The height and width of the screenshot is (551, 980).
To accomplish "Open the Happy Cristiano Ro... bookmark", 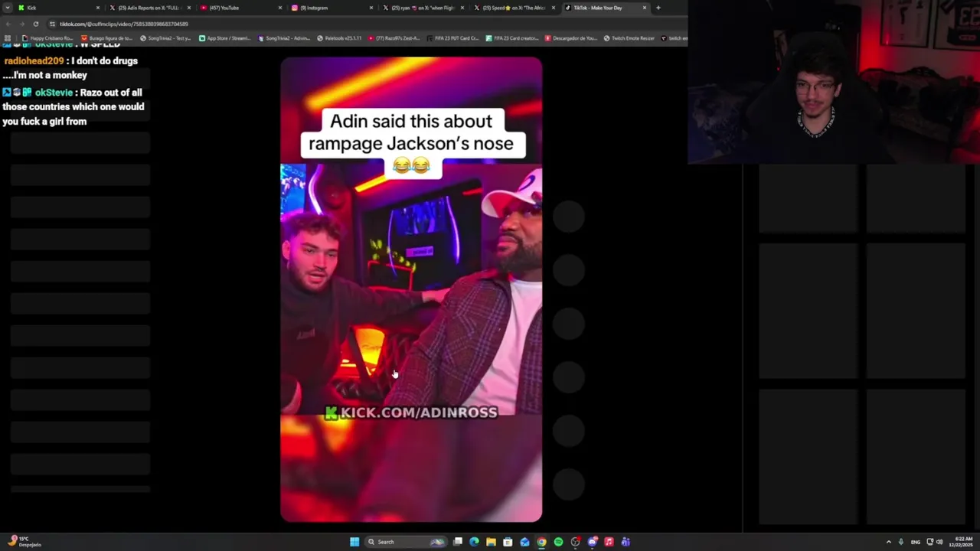I will [x=47, y=38].
